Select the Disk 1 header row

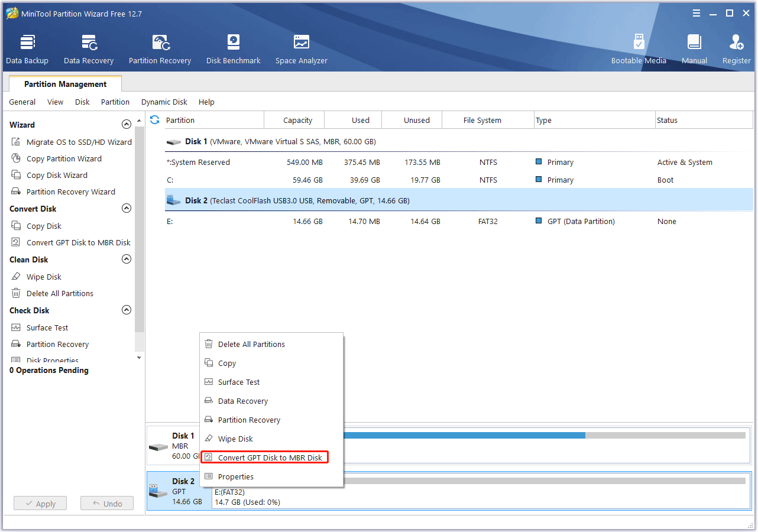pos(459,142)
